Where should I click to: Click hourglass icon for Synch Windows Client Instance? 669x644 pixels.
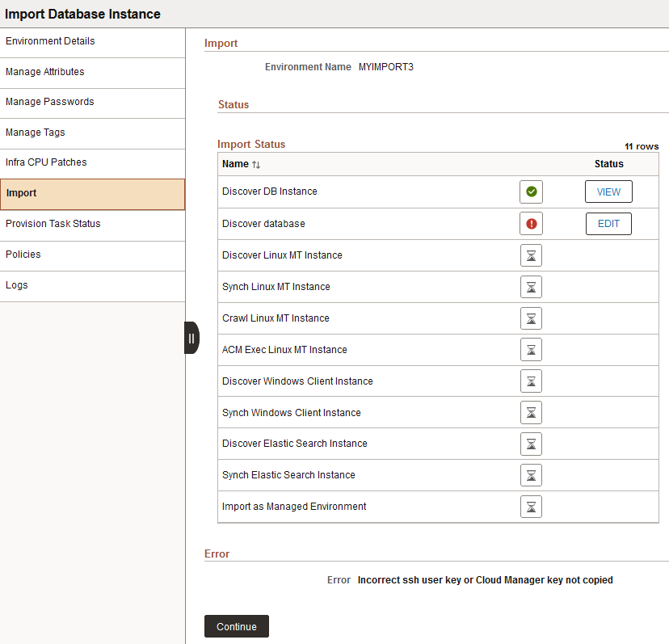[531, 413]
